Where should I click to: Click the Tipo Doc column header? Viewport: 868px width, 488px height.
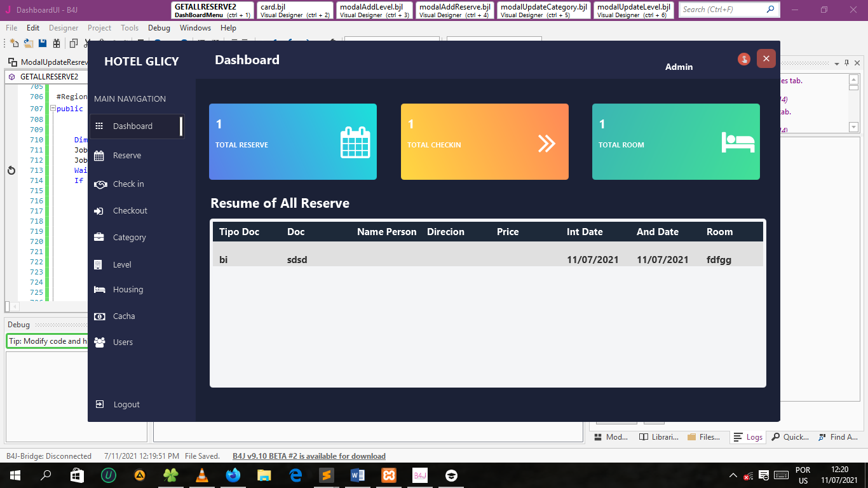pyautogui.click(x=239, y=232)
